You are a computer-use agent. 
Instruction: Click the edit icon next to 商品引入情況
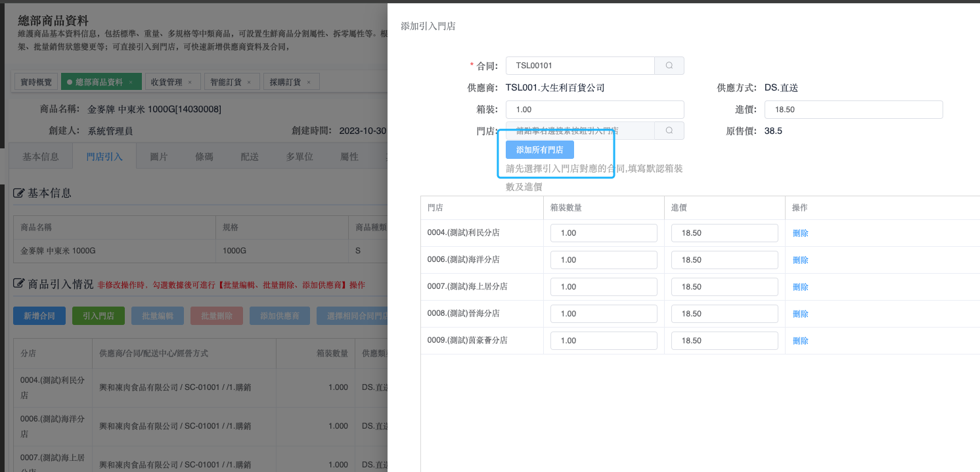(x=19, y=284)
